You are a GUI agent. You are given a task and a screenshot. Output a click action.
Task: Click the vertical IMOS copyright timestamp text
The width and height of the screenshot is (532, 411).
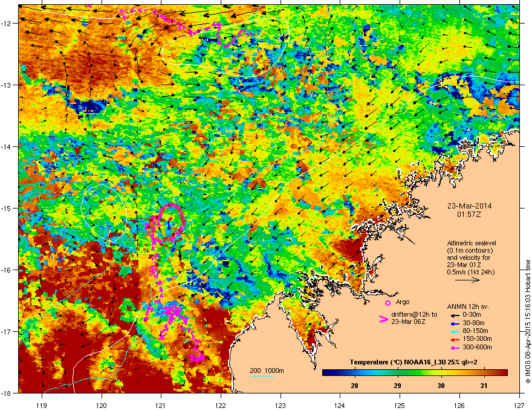pyautogui.click(x=528, y=322)
